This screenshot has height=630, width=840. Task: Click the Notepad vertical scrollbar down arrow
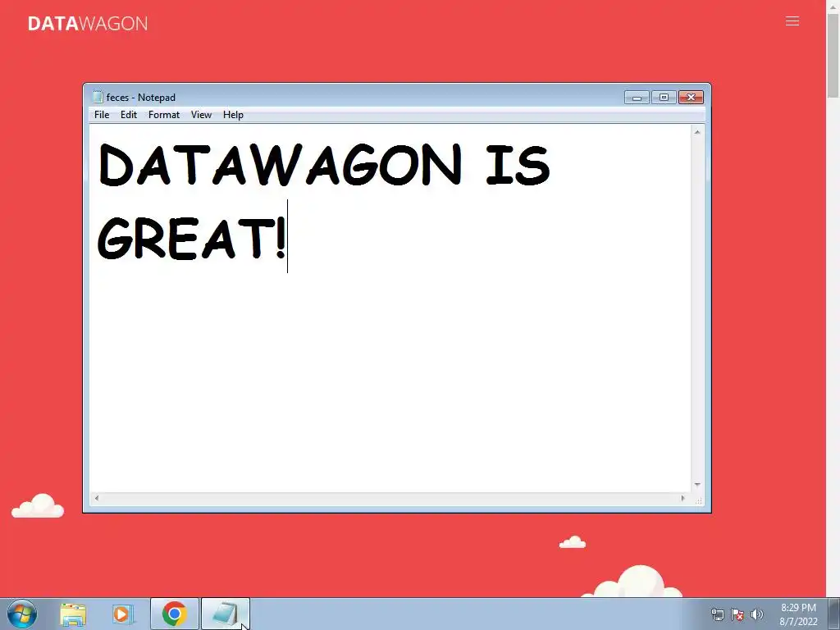[697, 484]
